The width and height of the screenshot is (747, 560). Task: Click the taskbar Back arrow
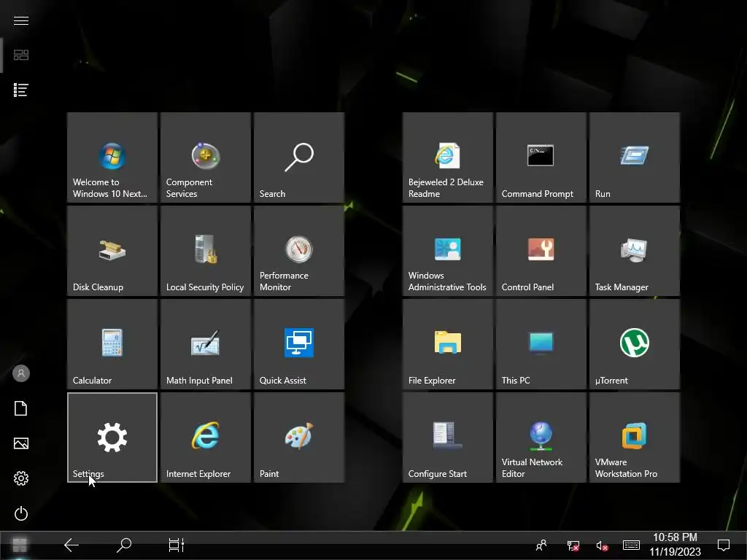click(x=71, y=545)
